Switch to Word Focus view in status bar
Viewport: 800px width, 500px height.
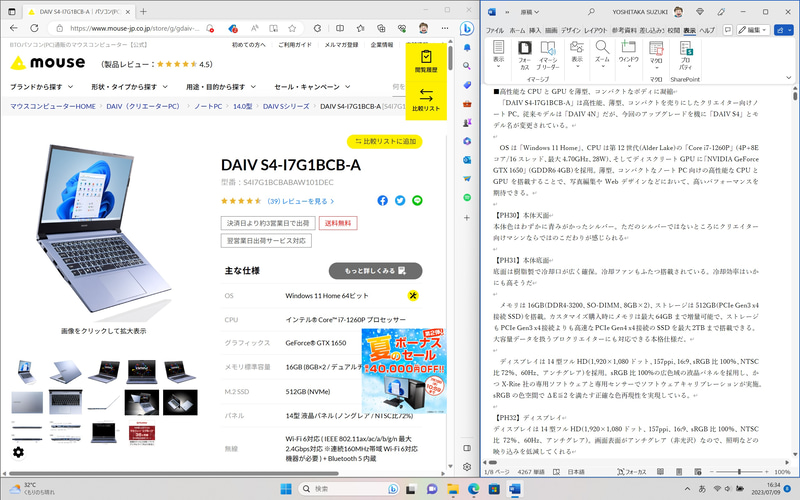click(632, 472)
